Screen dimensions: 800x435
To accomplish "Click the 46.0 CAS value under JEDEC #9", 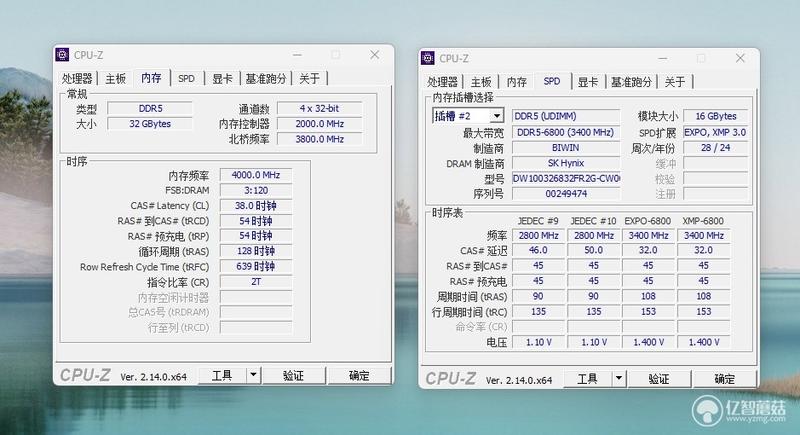I will click(x=538, y=250).
